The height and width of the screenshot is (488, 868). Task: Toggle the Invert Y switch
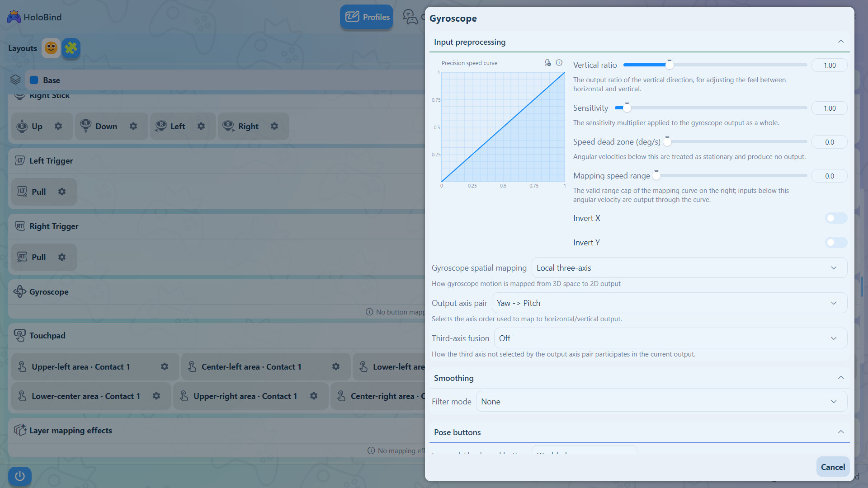[836, 243]
